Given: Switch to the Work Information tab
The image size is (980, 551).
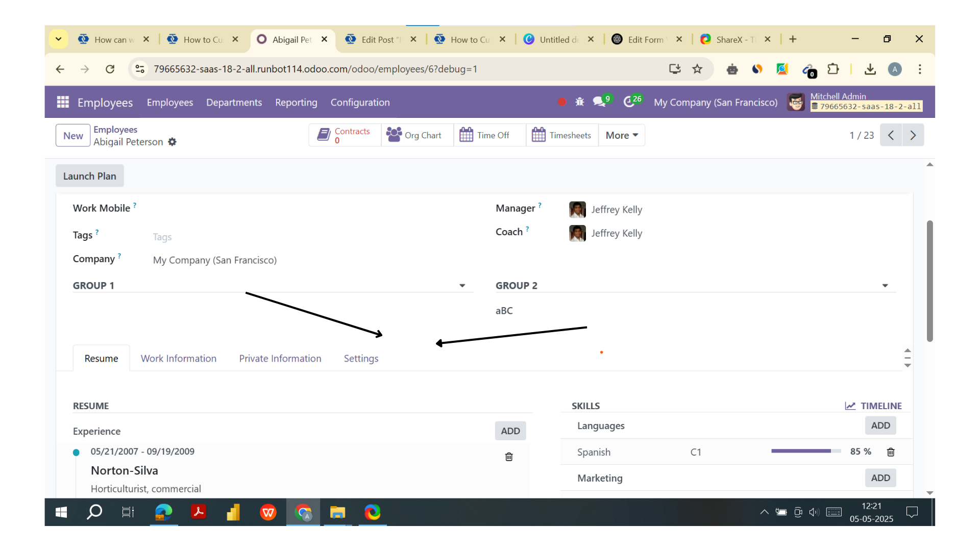Looking at the screenshot, I should [x=178, y=358].
